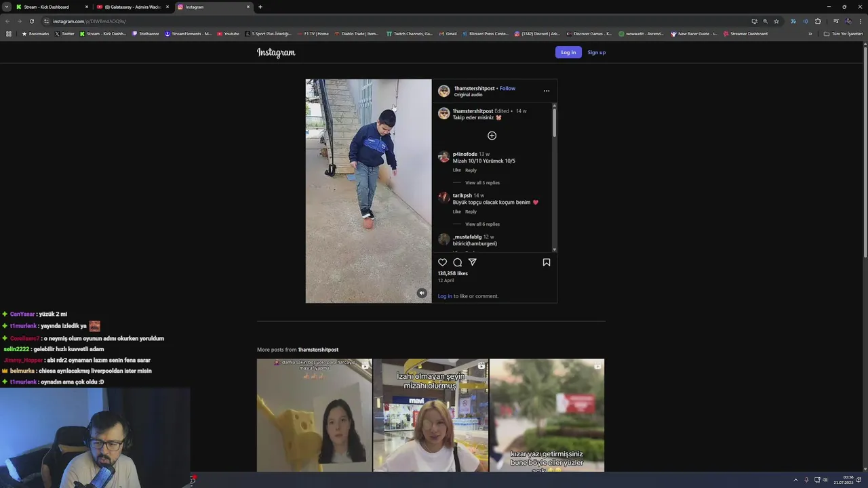Like p4inofode's comment

click(x=457, y=170)
